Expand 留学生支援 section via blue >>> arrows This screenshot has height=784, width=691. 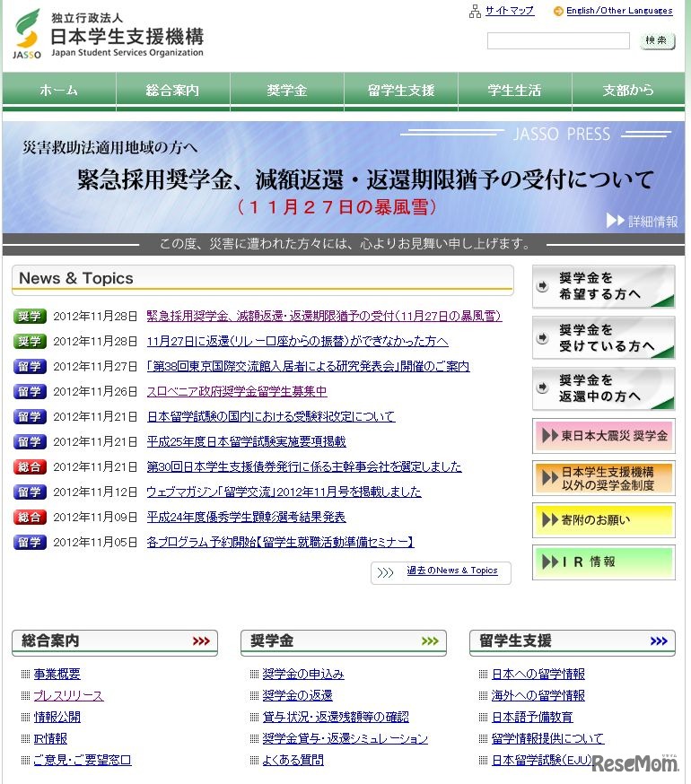pyautogui.click(x=659, y=641)
